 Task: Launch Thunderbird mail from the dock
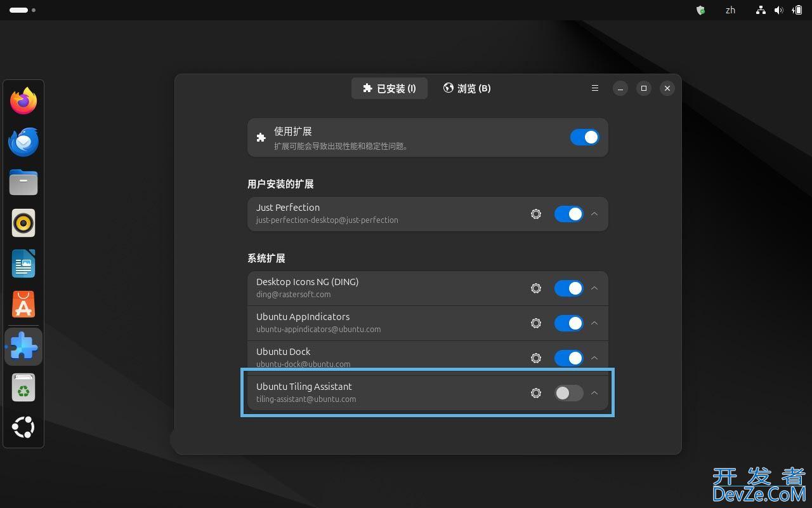click(23, 142)
